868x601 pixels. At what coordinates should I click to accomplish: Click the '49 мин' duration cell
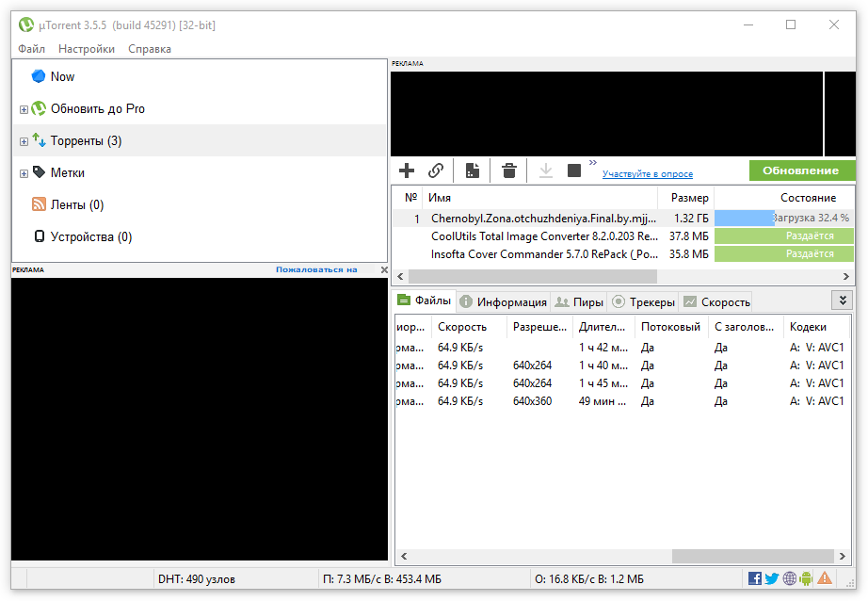[603, 401]
